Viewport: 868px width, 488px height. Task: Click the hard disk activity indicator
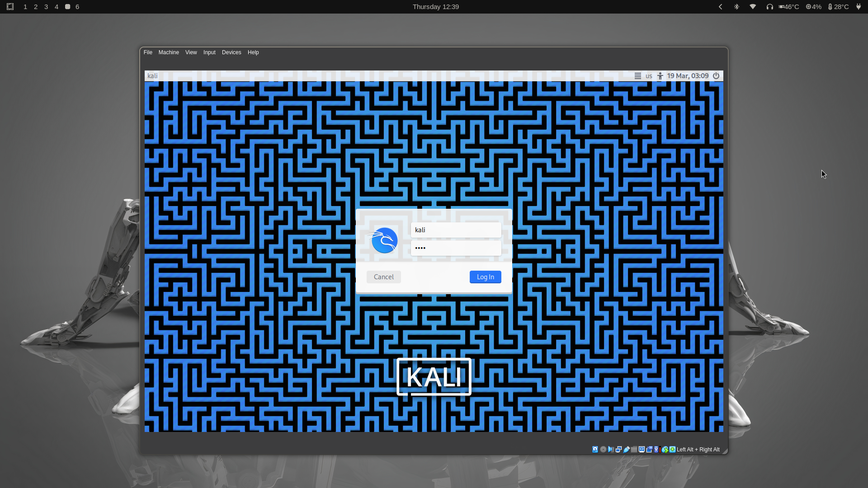595,449
